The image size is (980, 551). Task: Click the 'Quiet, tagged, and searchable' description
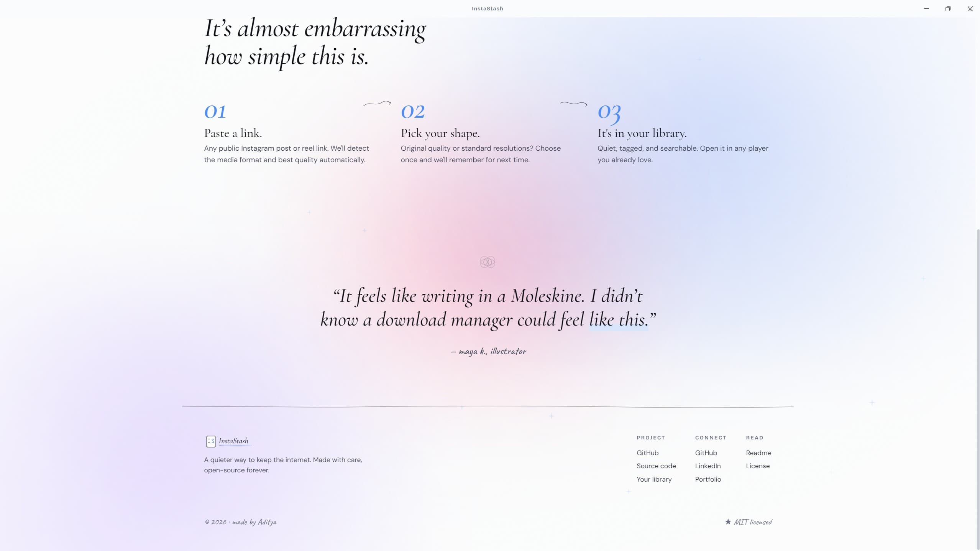(x=683, y=154)
